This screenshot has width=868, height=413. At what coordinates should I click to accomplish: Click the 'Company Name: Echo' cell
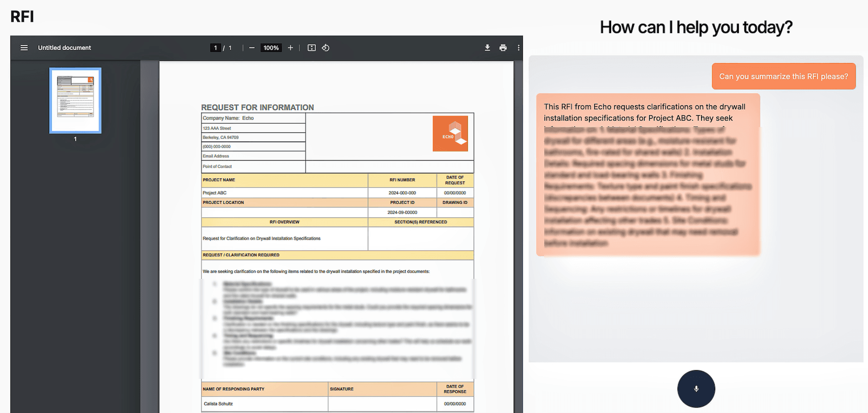(253, 118)
